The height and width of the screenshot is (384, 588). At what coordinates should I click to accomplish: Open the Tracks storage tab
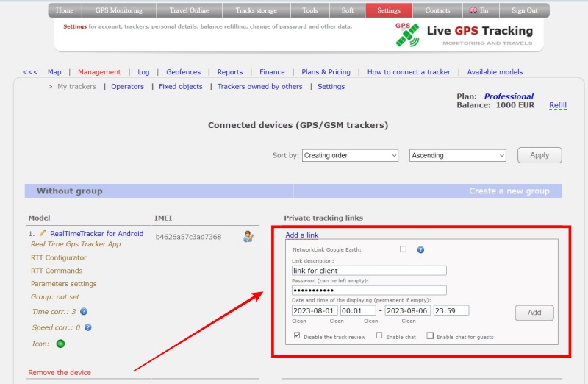pos(257,10)
